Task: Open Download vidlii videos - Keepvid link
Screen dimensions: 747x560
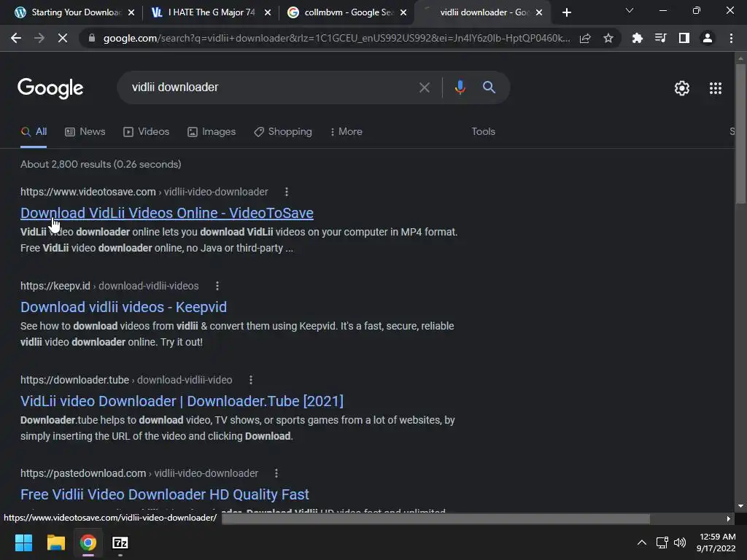Action: point(123,307)
